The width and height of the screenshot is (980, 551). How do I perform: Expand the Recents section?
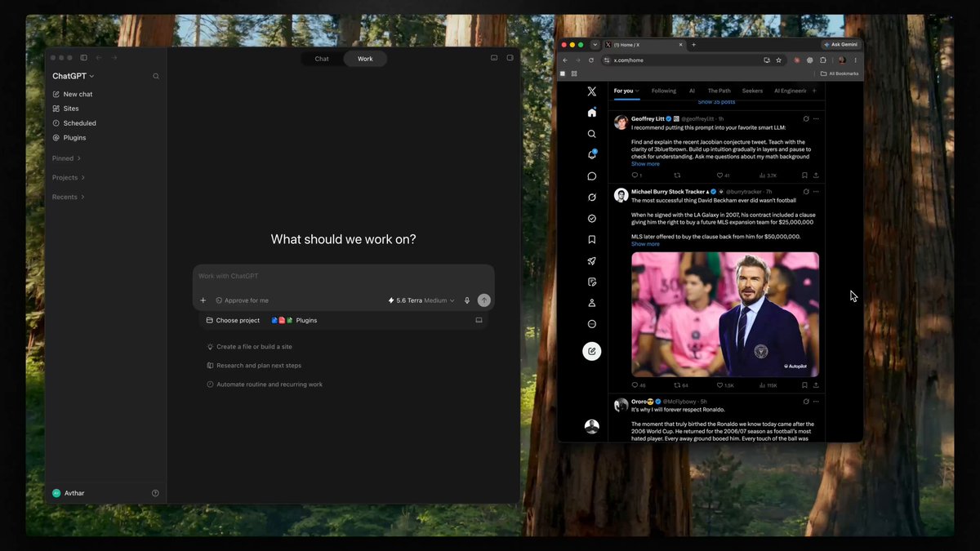(x=67, y=197)
